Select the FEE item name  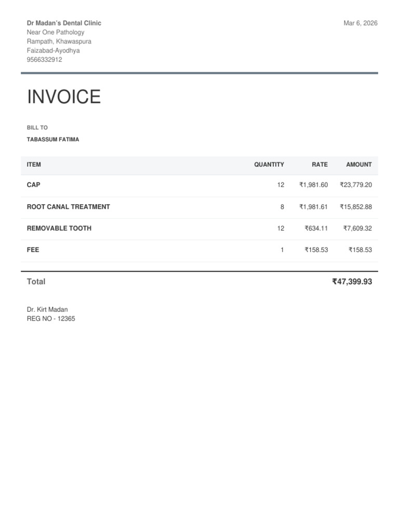(33, 250)
